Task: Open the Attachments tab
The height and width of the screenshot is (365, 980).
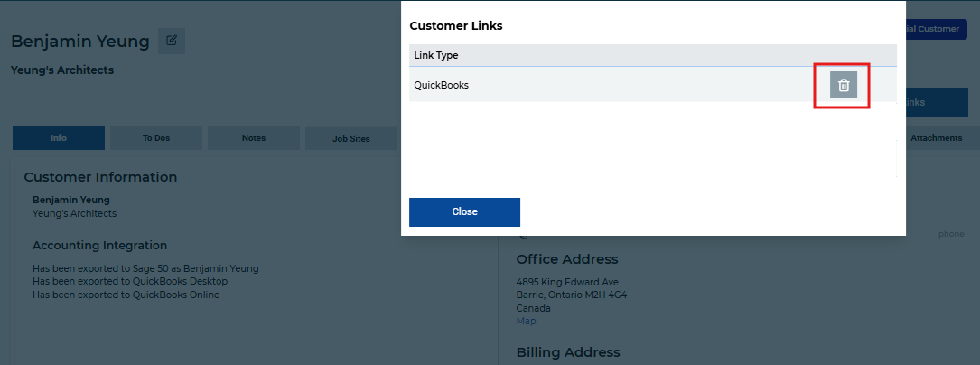Action: (936, 137)
